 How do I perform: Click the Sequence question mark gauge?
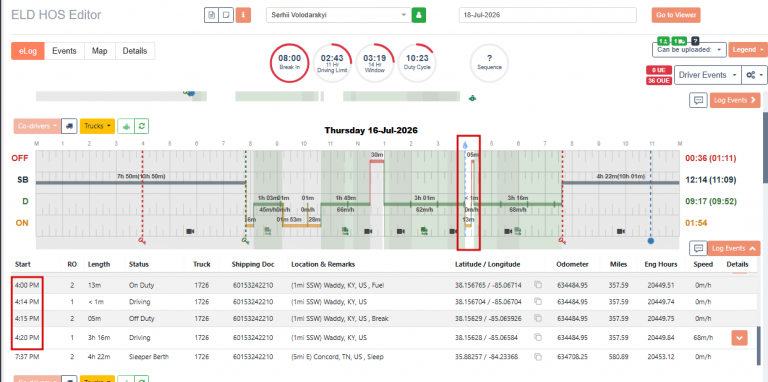coord(489,63)
